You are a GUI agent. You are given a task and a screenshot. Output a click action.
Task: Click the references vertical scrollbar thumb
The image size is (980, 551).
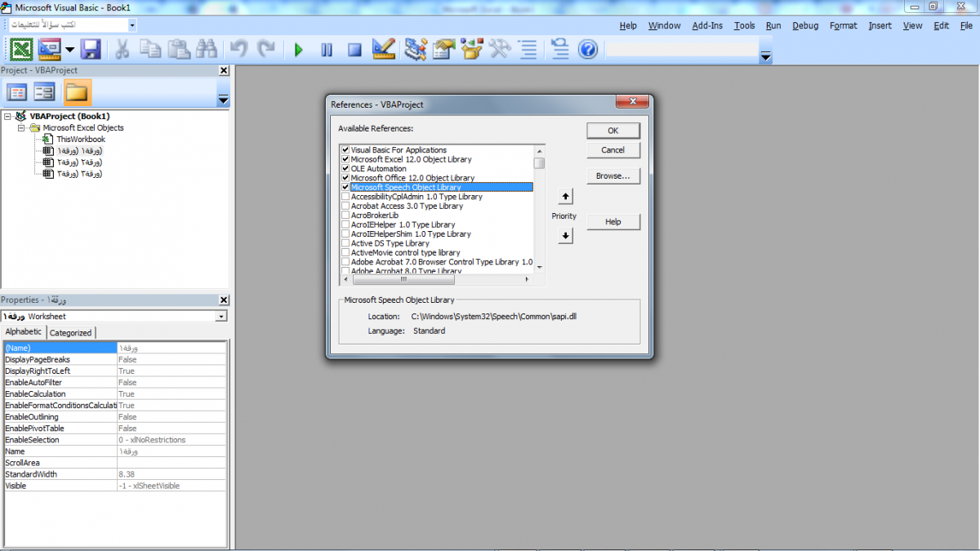539,162
